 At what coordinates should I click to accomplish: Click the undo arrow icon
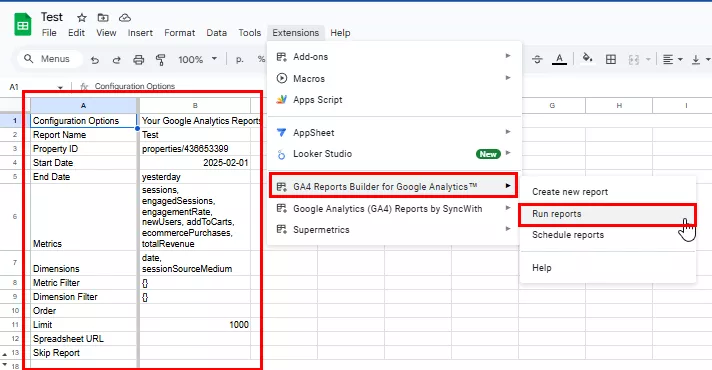[x=94, y=59]
